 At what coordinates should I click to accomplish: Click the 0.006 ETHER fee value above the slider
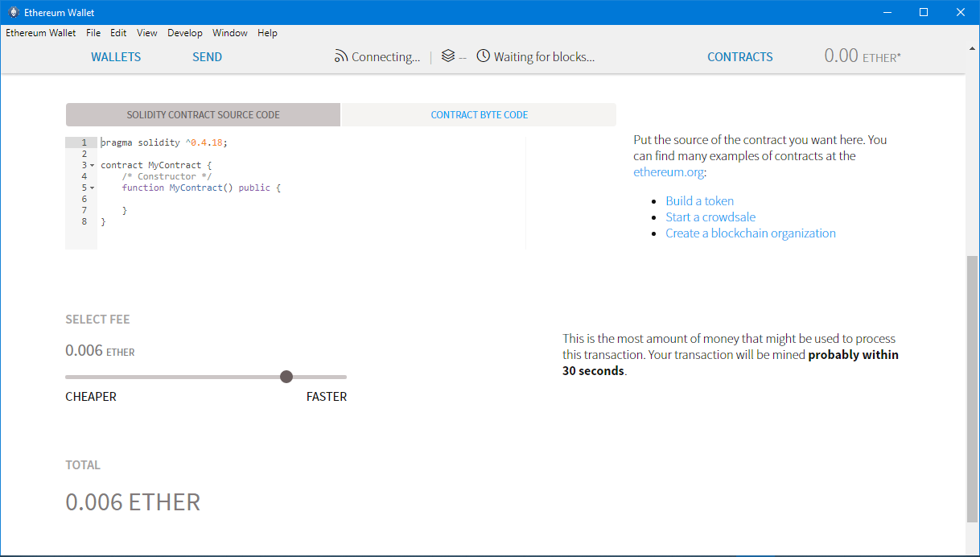point(100,351)
